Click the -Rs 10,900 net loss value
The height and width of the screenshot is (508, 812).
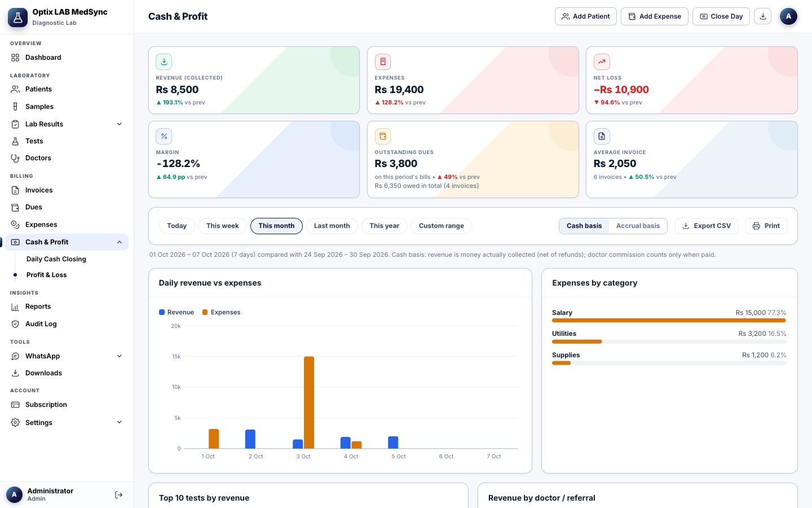(x=621, y=90)
